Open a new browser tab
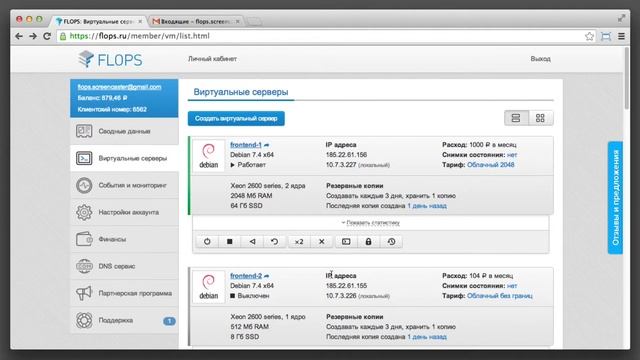 click(x=255, y=22)
